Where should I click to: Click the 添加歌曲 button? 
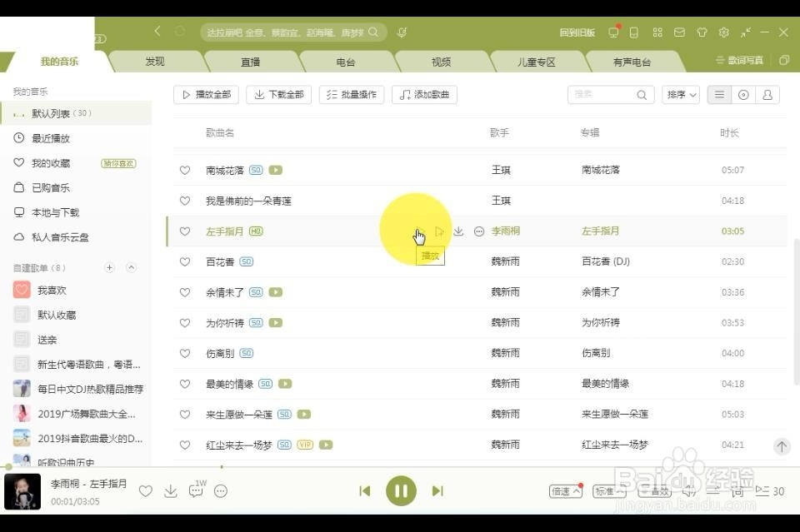[x=424, y=95]
